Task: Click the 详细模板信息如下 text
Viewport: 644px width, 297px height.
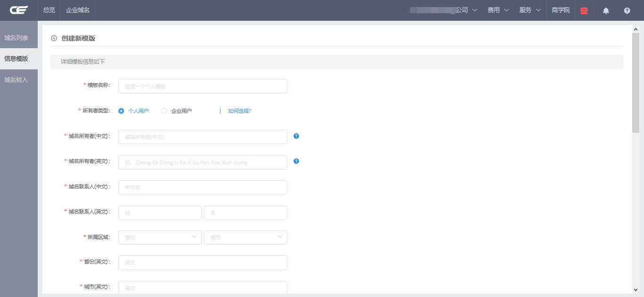Action: point(83,62)
